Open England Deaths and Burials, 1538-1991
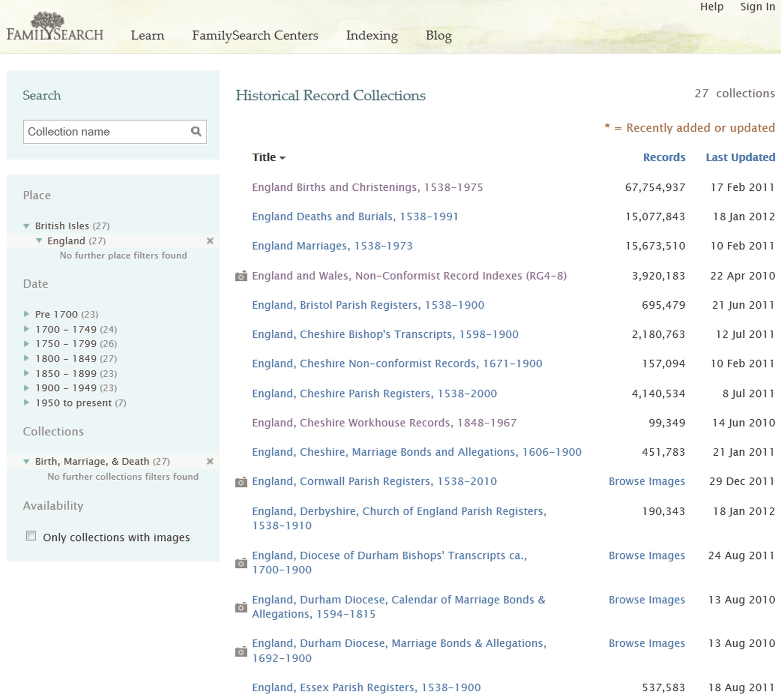This screenshot has width=781, height=700. click(x=355, y=217)
